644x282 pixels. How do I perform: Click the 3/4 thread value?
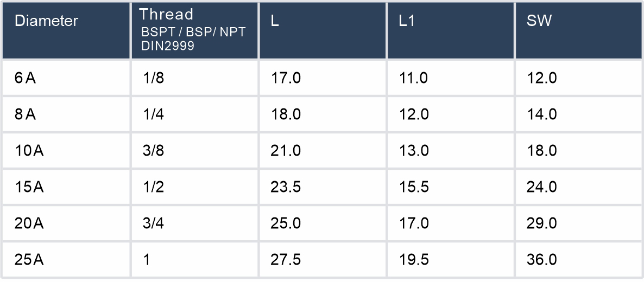point(154,223)
